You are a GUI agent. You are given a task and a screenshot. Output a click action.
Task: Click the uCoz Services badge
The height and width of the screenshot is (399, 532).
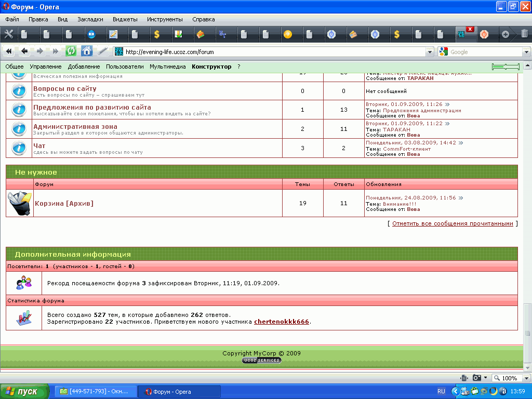(x=262, y=361)
